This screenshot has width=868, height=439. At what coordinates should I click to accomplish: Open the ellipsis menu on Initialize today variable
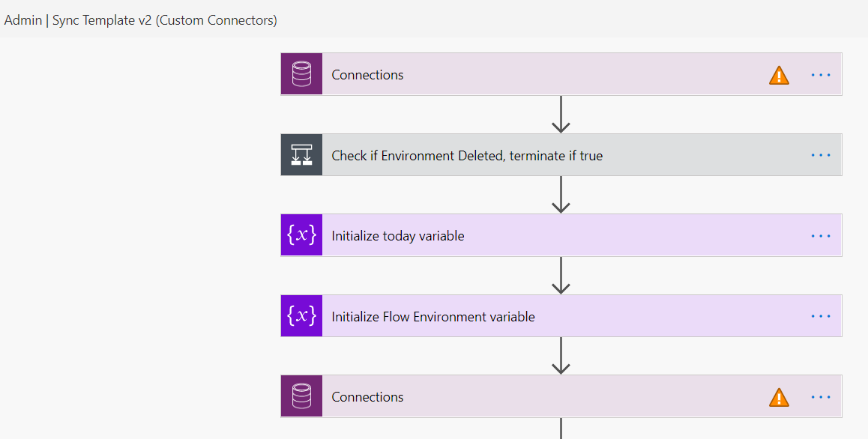coord(821,234)
